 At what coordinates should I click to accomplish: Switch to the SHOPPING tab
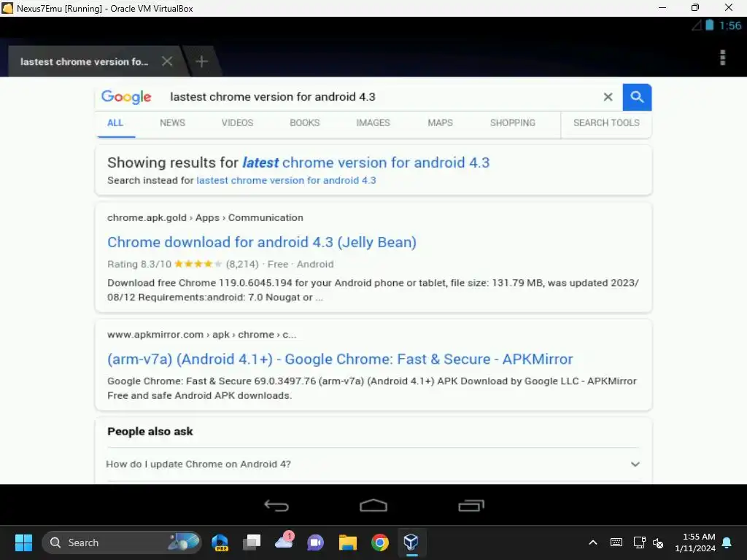[513, 122]
